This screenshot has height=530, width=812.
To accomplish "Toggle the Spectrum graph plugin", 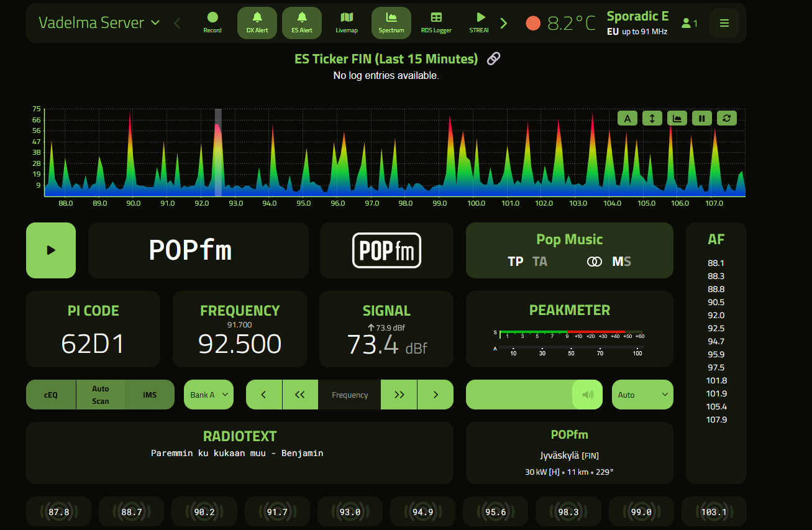I will (x=391, y=22).
